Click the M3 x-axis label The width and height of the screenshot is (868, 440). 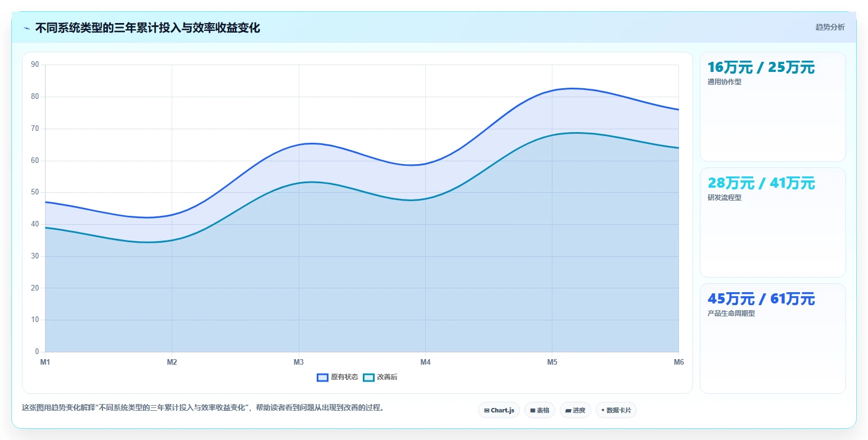click(299, 362)
